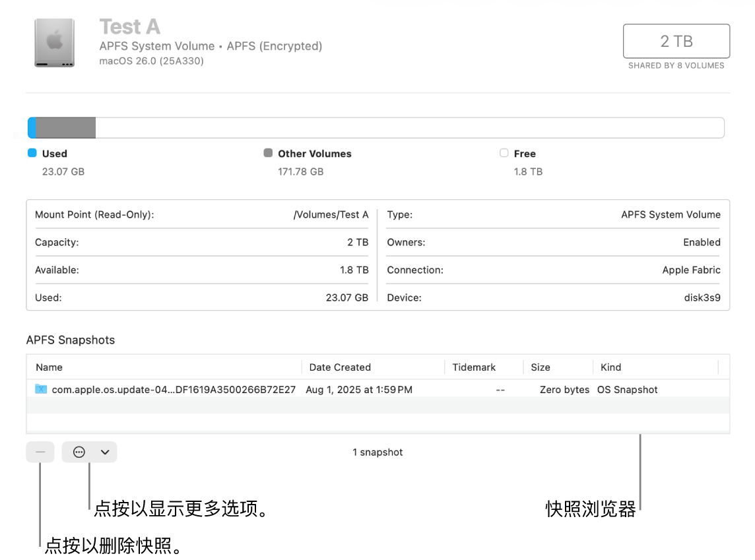Click the Test A volume title

[x=129, y=26]
